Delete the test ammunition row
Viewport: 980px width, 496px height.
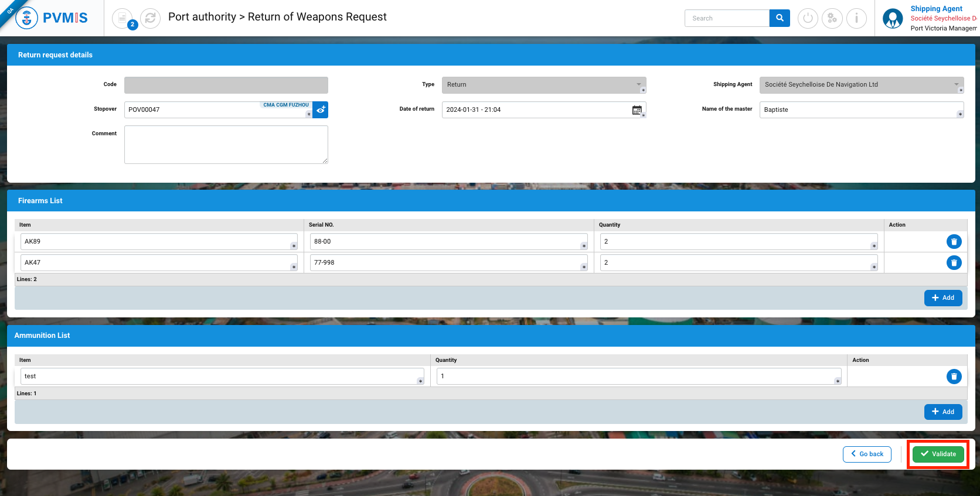click(954, 377)
